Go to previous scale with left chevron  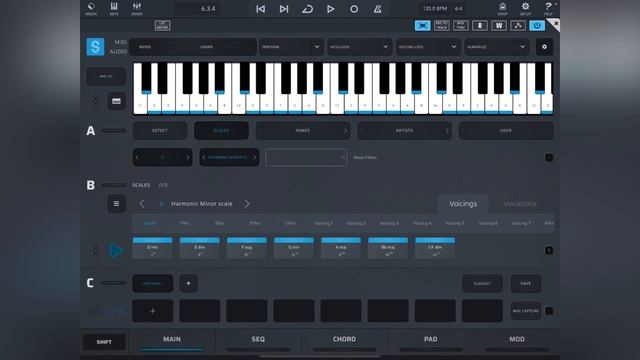click(142, 204)
